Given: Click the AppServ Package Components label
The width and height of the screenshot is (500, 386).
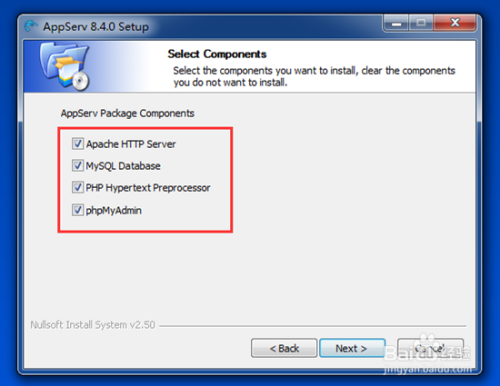Looking at the screenshot, I should point(127,113).
